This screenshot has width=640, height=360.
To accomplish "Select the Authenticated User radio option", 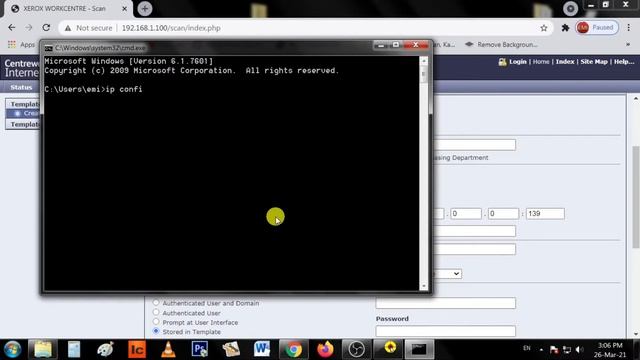I will click(156, 312).
